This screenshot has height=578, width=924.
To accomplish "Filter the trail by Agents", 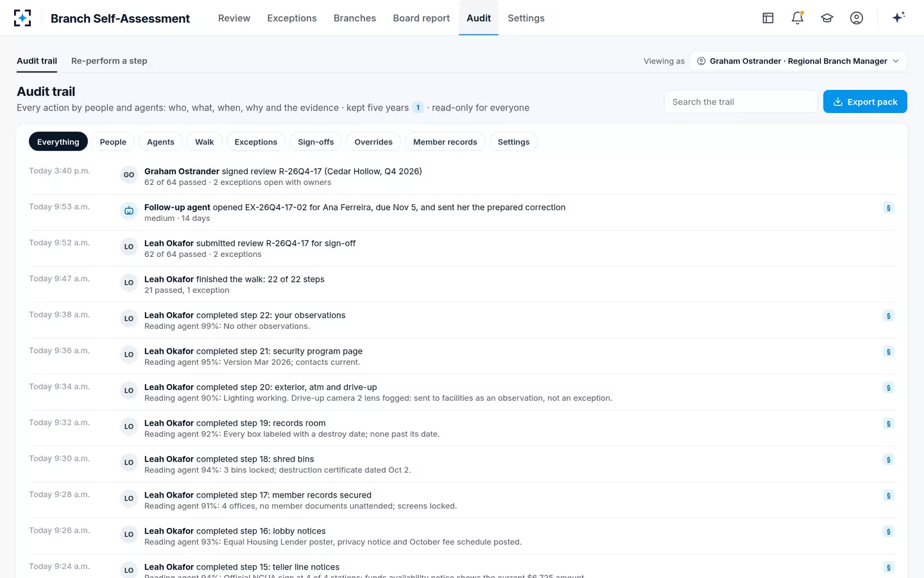I will coord(160,142).
